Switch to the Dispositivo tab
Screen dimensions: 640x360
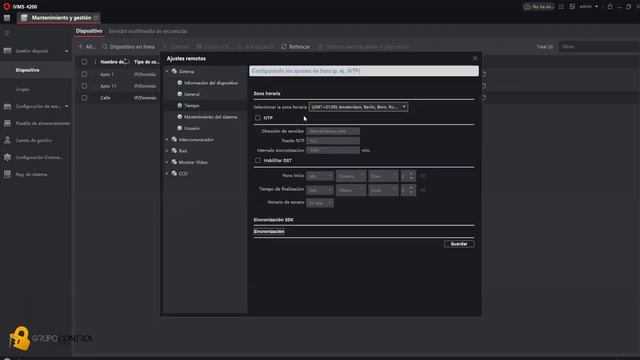coord(89,31)
